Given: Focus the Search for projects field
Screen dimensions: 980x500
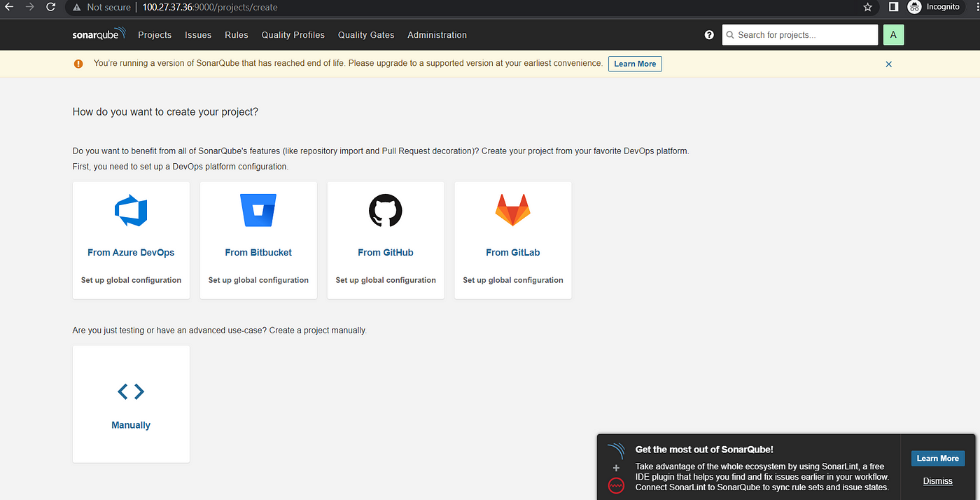Looking at the screenshot, I should (x=800, y=35).
